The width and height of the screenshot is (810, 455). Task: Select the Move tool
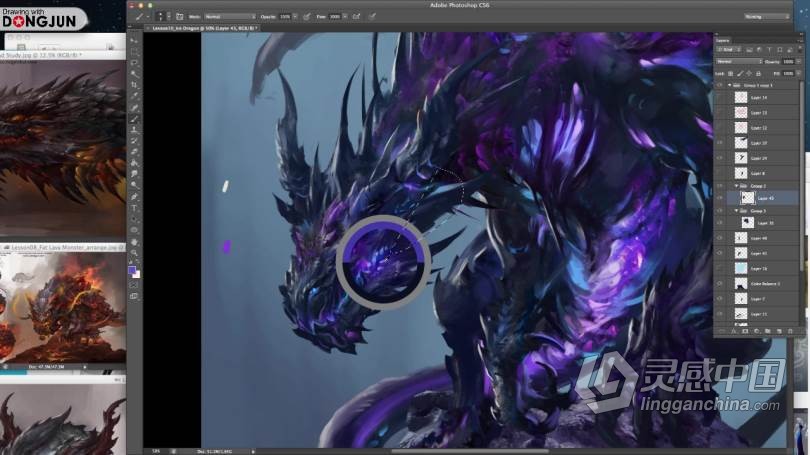coord(134,40)
